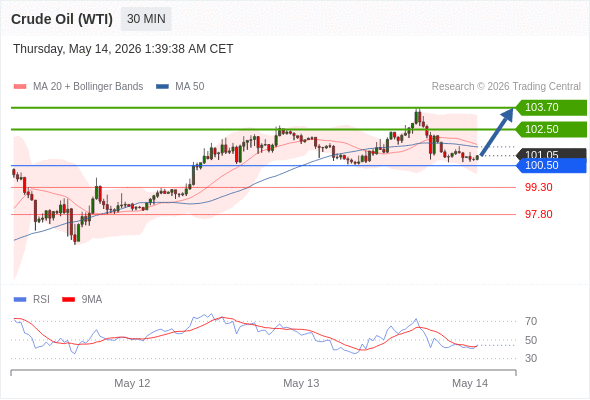Click the chart timestamp text
This screenshot has width=590, height=400.
123,49
